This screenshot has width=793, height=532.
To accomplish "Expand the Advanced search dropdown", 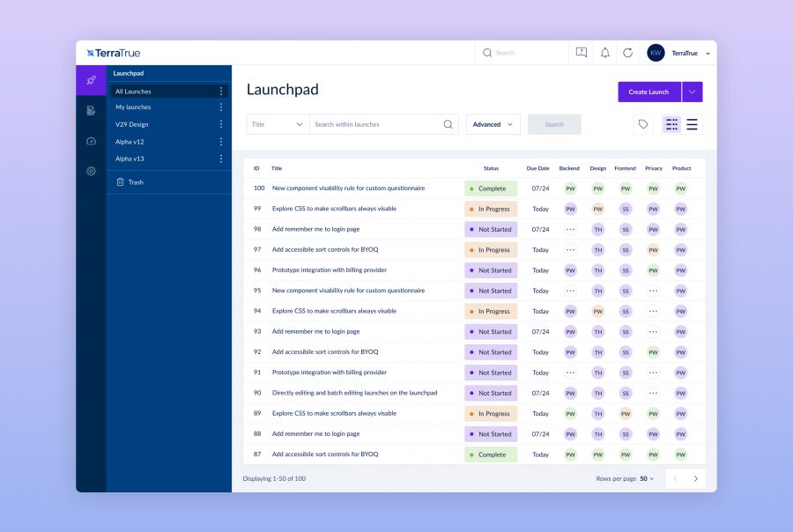I will (x=493, y=124).
